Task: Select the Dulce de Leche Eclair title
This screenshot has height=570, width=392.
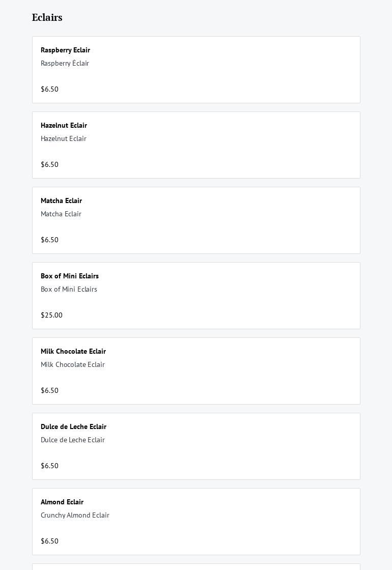Action: pos(73,426)
